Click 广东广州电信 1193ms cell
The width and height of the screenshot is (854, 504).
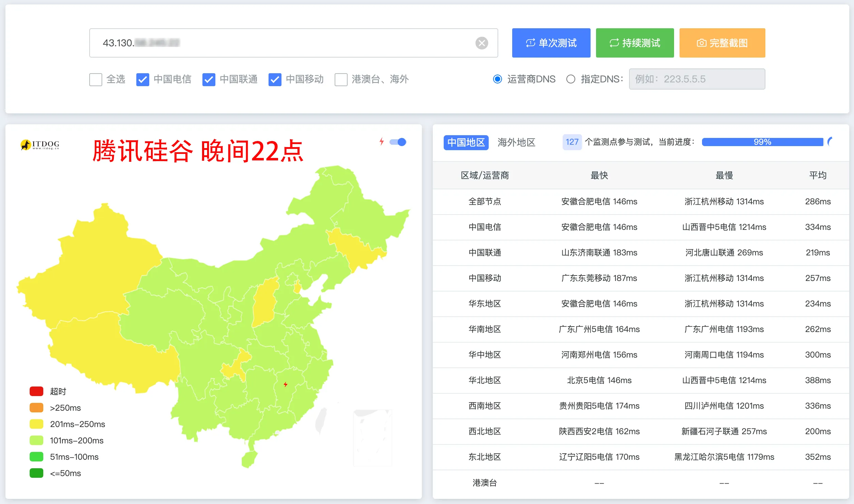[724, 329]
